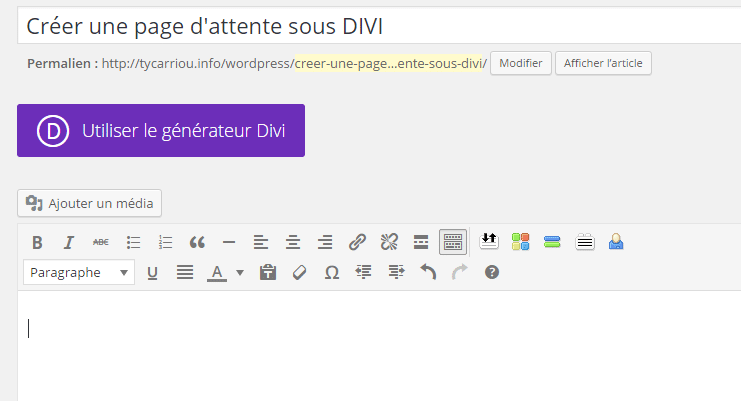
Task: Apply italic formatting
Action: click(x=69, y=242)
